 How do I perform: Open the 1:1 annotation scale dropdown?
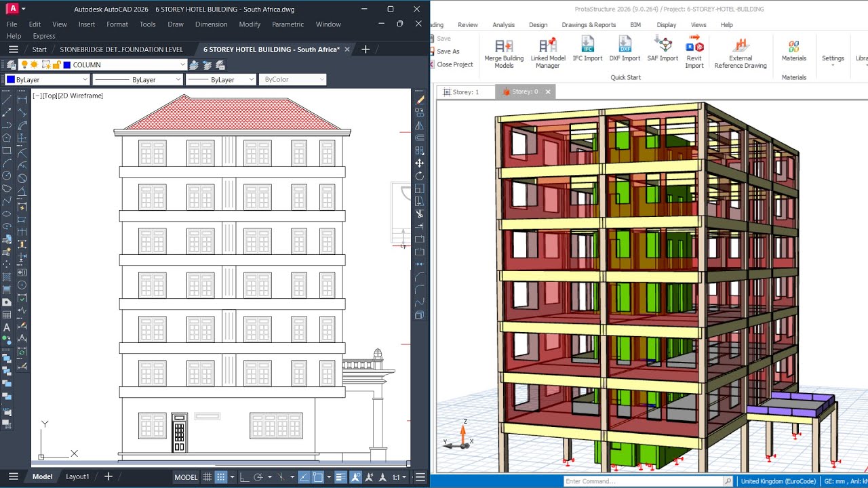(x=400, y=477)
